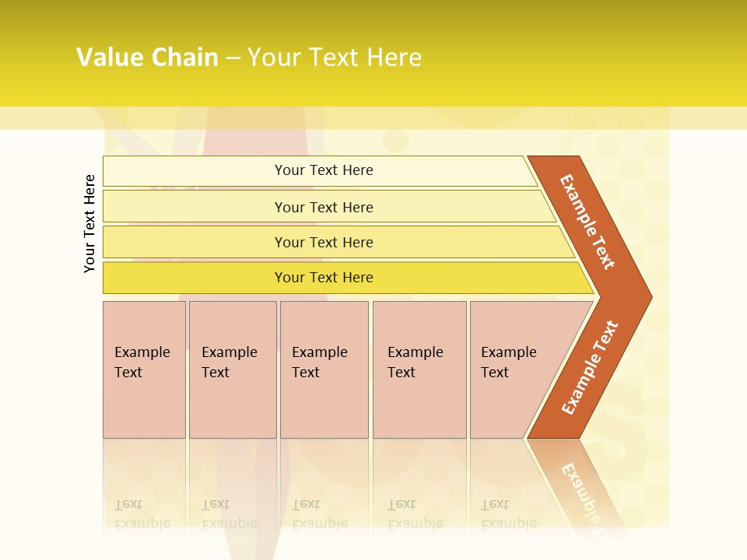Select the third 'Your Text Here' bar
Screen dimensions: 747x560
coord(324,242)
